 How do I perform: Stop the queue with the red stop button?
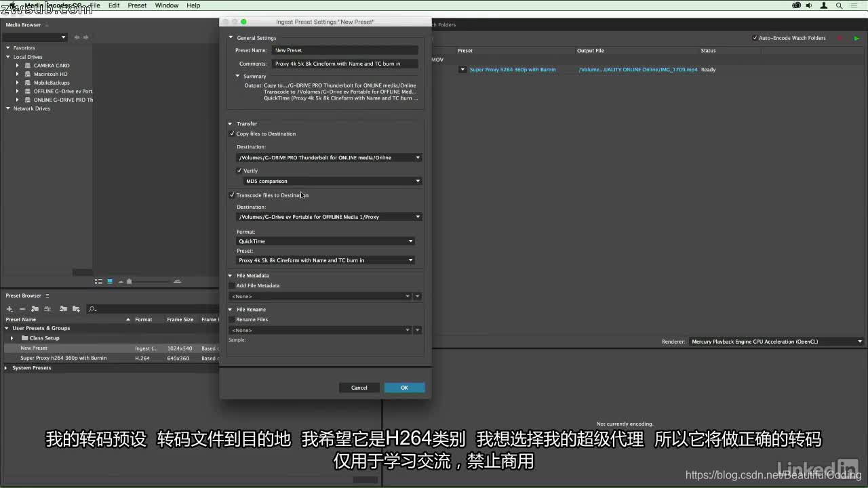coord(840,38)
